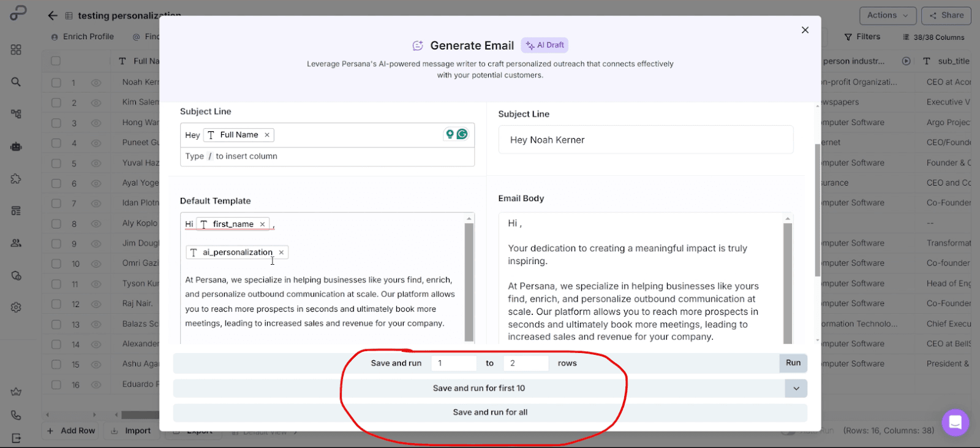Open the integrations puzzle icon in sidebar
980x448 pixels.
click(x=16, y=179)
